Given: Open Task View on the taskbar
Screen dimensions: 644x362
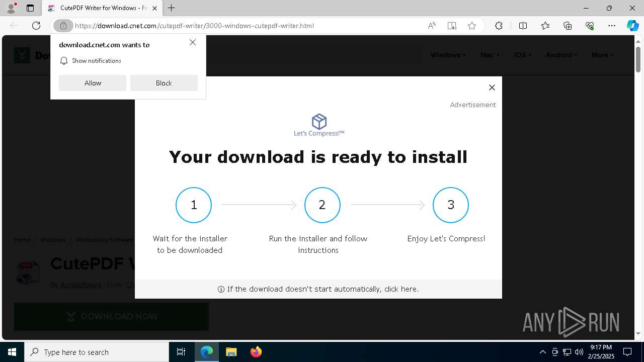Looking at the screenshot, I should (x=181, y=352).
